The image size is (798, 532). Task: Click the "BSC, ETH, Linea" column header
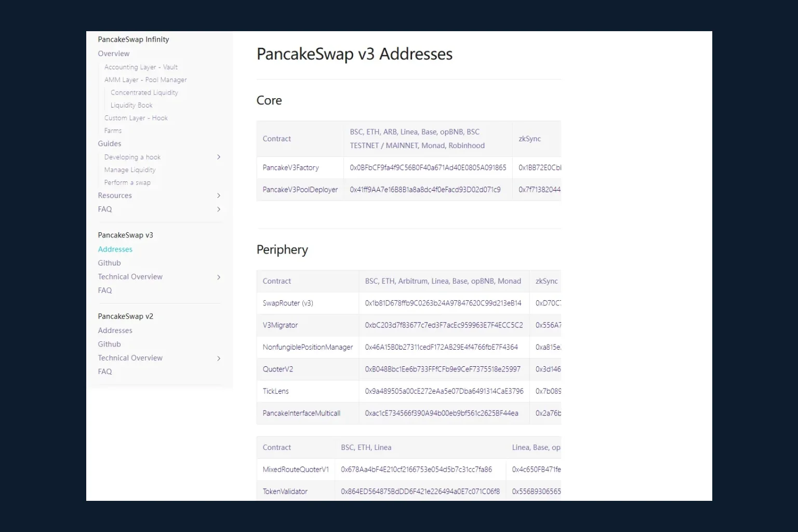[366, 447]
